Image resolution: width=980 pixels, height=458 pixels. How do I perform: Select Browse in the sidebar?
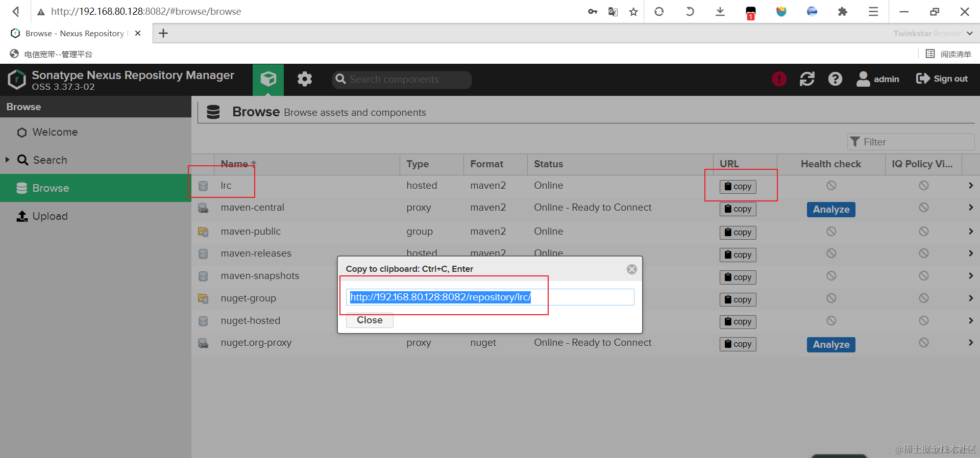click(95, 188)
